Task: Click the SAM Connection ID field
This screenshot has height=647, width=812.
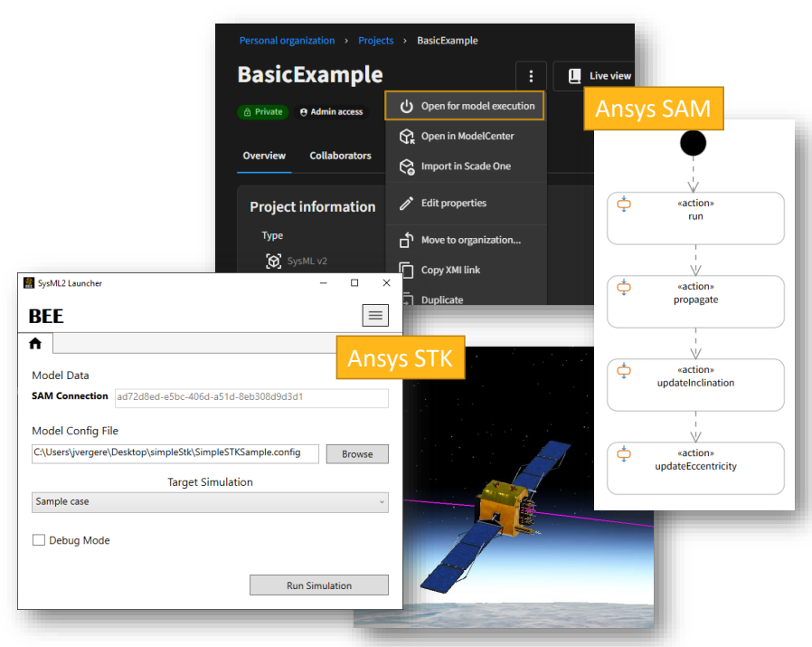Action: [x=251, y=397]
